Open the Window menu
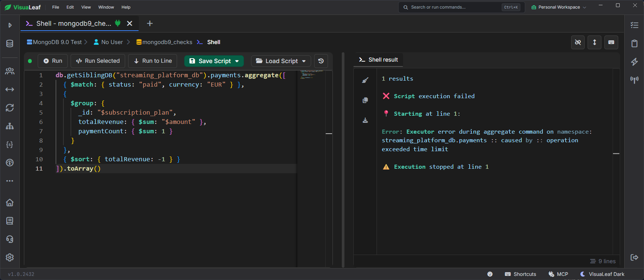The height and width of the screenshot is (280, 644). (106, 7)
